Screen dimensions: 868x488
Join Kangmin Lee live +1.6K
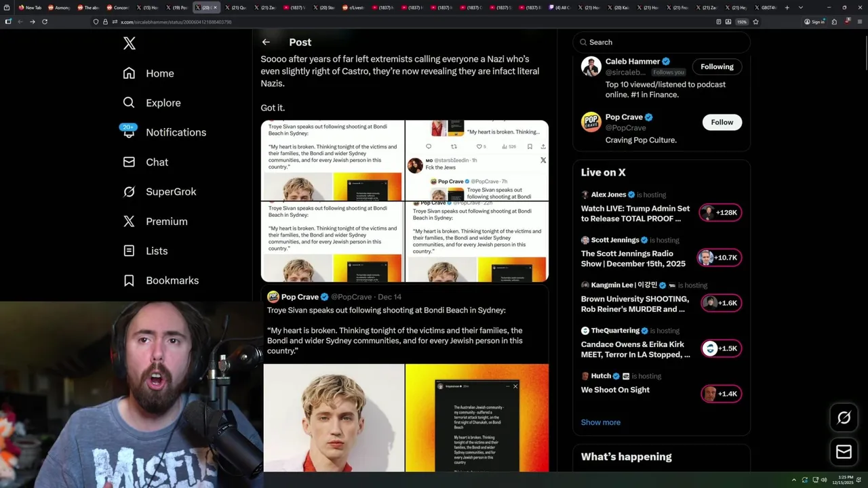point(721,303)
